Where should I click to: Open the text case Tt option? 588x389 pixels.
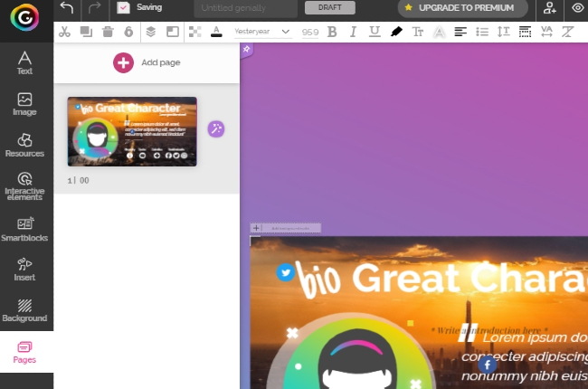[418, 32]
